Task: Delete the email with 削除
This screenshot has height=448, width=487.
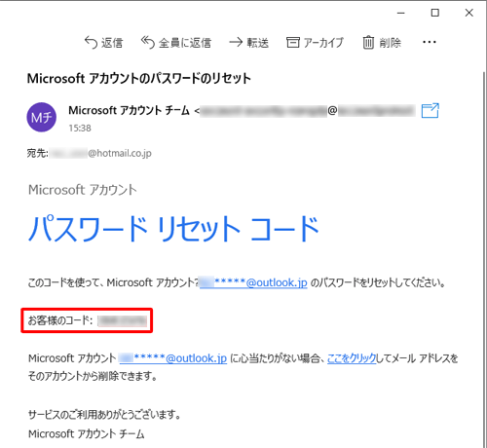Action: coord(382,43)
